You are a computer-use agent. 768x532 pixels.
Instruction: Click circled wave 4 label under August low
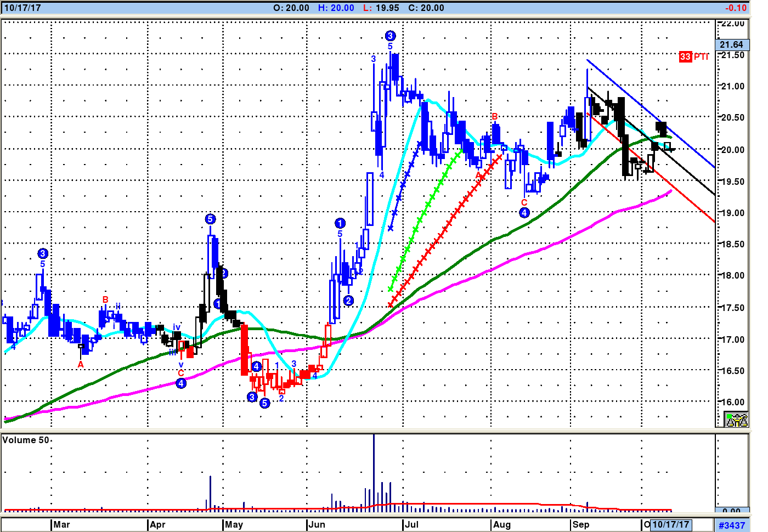(x=524, y=213)
